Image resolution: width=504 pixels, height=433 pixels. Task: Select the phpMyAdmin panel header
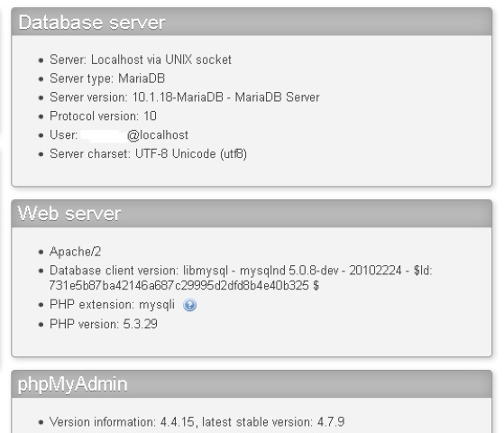tap(252, 384)
